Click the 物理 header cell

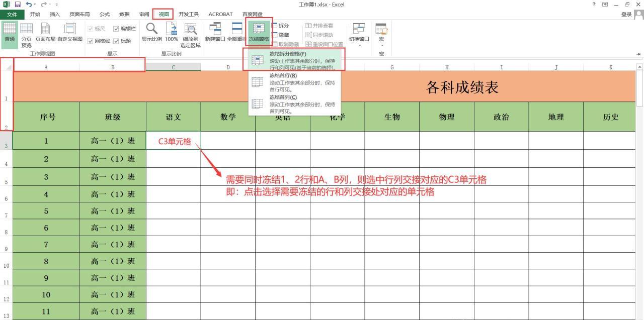click(x=447, y=117)
